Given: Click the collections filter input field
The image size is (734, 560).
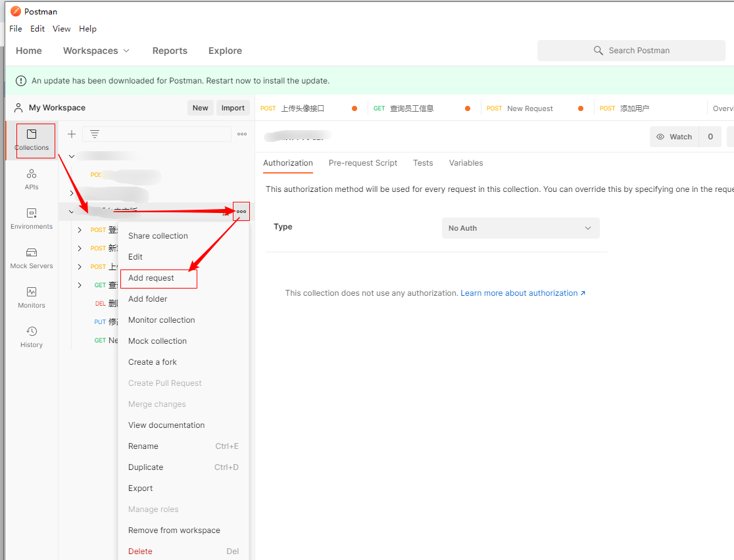Looking at the screenshot, I should 157,134.
